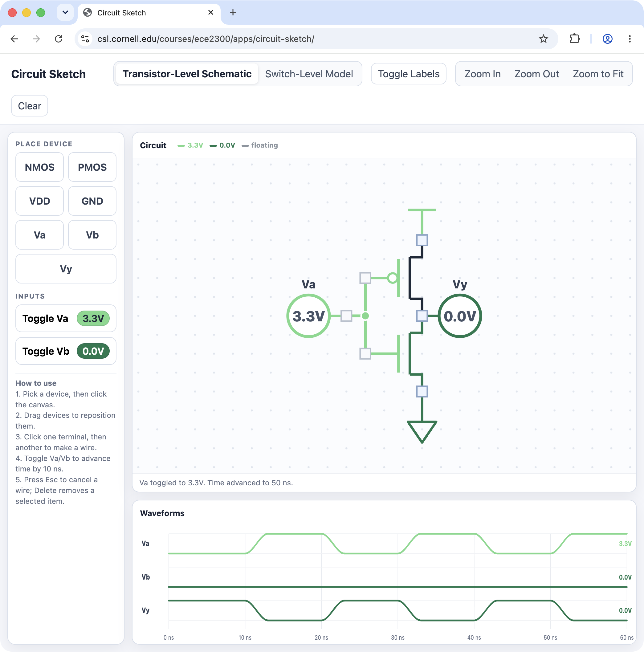
Task: Switch to Transistor-Level Schematic view
Action: (x=187, y=74)
